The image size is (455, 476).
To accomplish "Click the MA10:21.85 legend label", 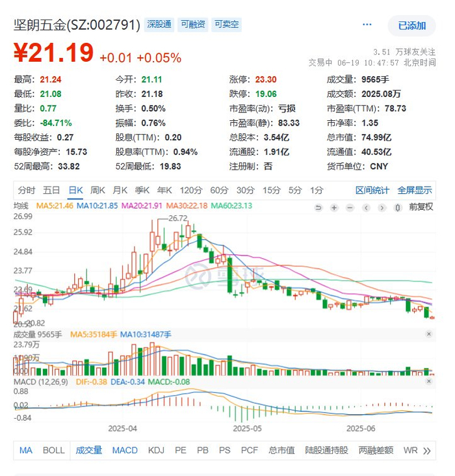I will click(97, 206).
